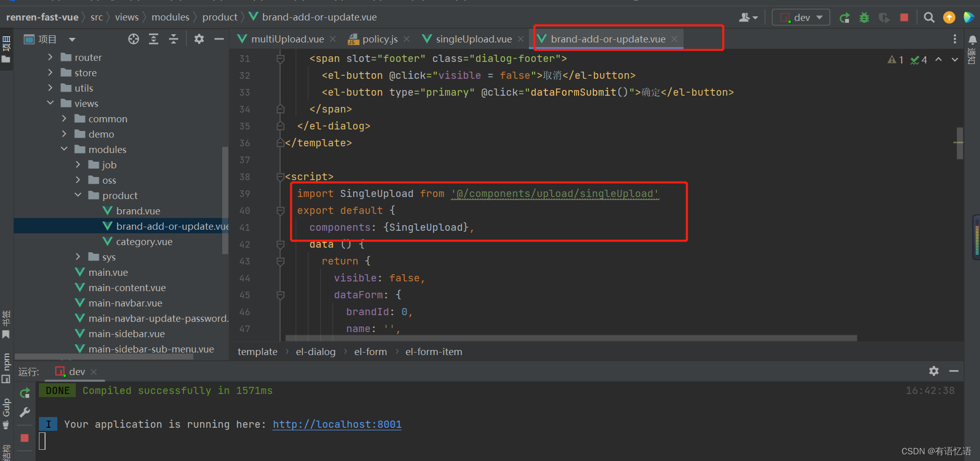Screen dimensions: 980x461
Task: Click the Rerun dev icon in toolbar
Action: tap(845, 18)
